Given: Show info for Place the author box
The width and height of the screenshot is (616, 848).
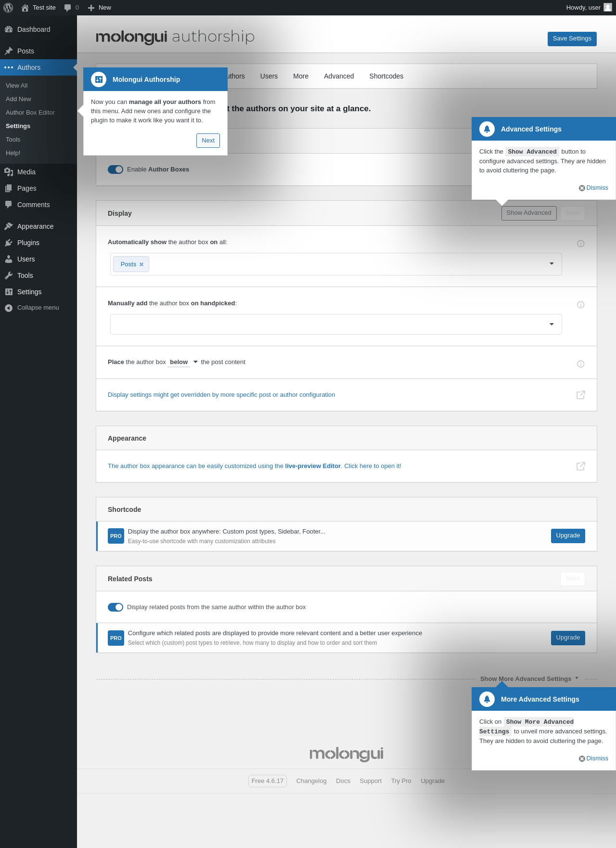Looking at the screenshot, I should click(581, 364).
